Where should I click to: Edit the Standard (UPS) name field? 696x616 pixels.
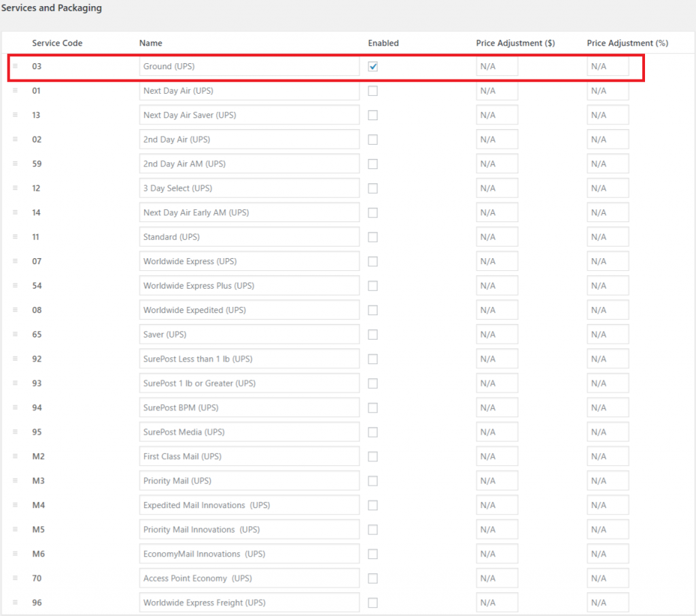tap(249, 237)
